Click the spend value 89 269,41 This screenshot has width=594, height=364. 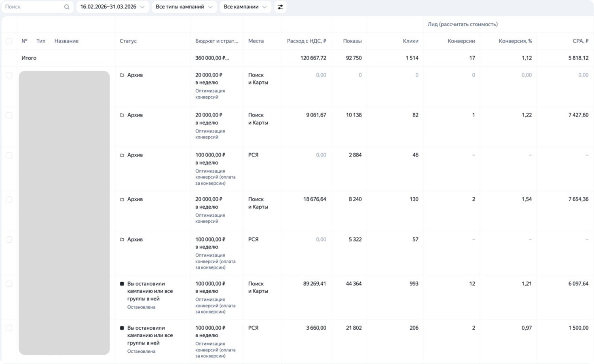click(315, 284)
